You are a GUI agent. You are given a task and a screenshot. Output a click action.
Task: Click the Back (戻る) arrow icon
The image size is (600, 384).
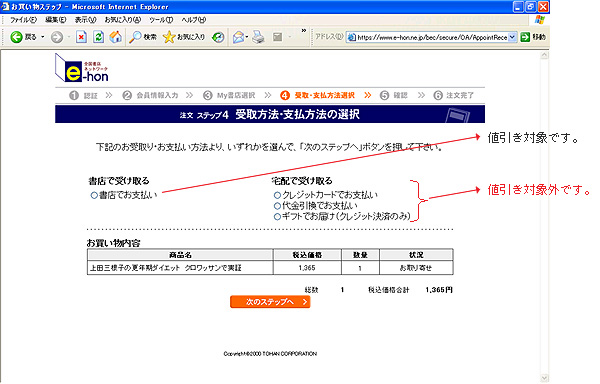click(16, 37)
